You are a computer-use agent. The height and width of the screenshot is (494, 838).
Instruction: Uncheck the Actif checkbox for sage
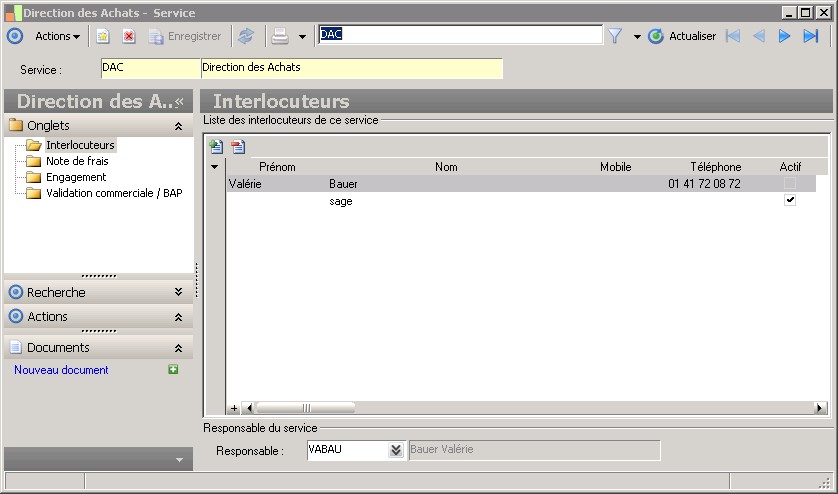coord(789,200)
